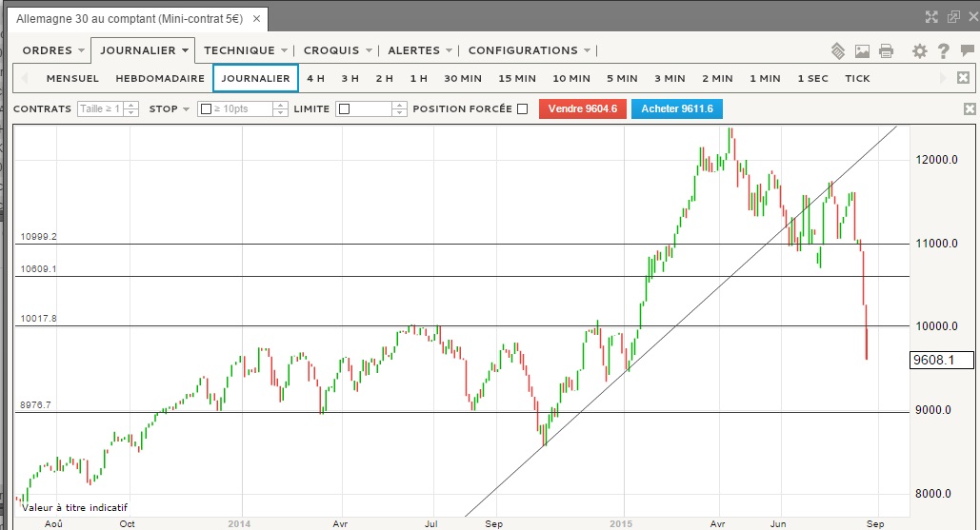Click the blue Acheter 9611.6 button
Viewport: 980px width, 530px height.
click(x=676, y=108)
